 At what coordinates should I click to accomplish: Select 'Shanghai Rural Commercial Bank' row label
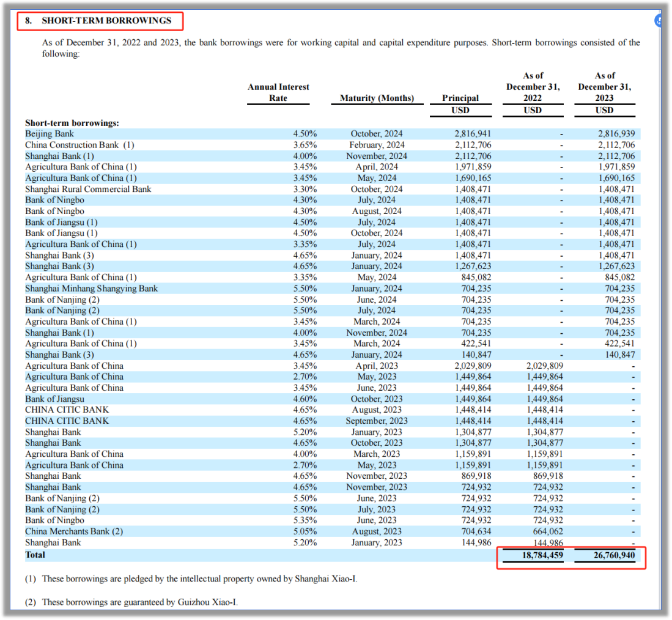88,189
